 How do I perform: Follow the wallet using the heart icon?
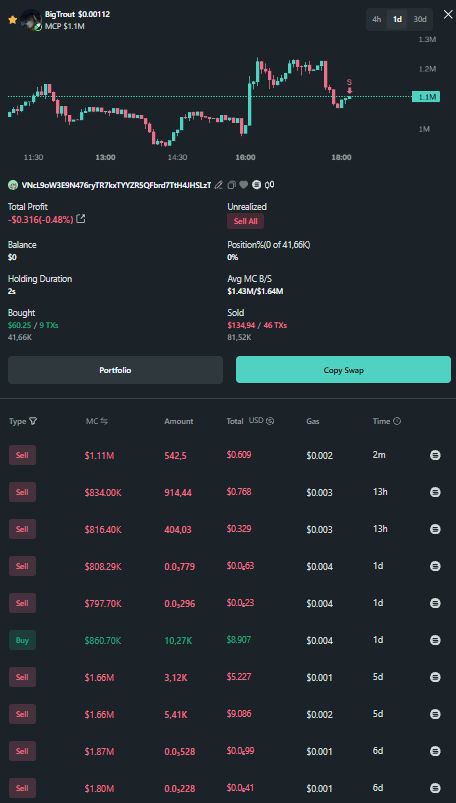pyautogui.click(x=244, y=184)
